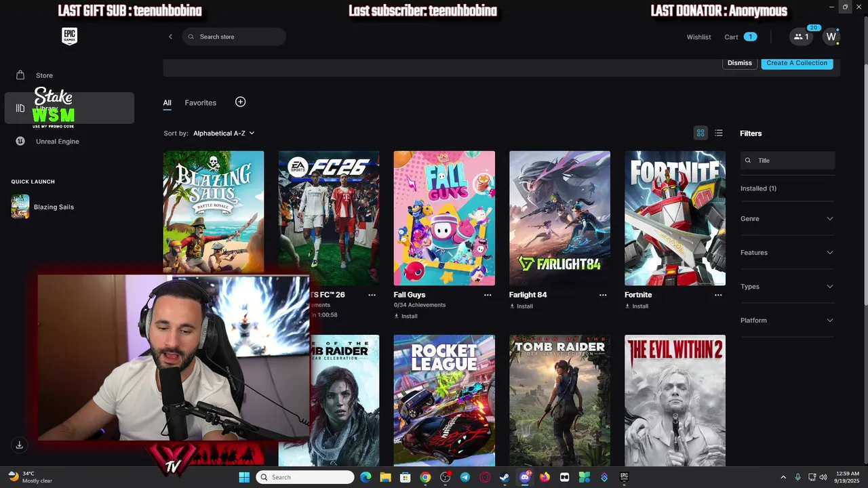Open Opera GX from the taskbar
This screenshot has height=488, width=868.
tap(485, 477)
